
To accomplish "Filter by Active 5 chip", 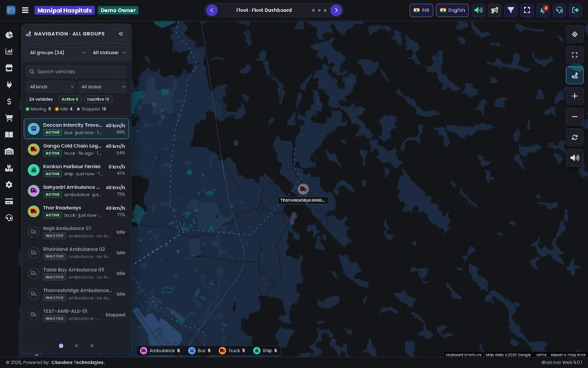I will [70, 99].
